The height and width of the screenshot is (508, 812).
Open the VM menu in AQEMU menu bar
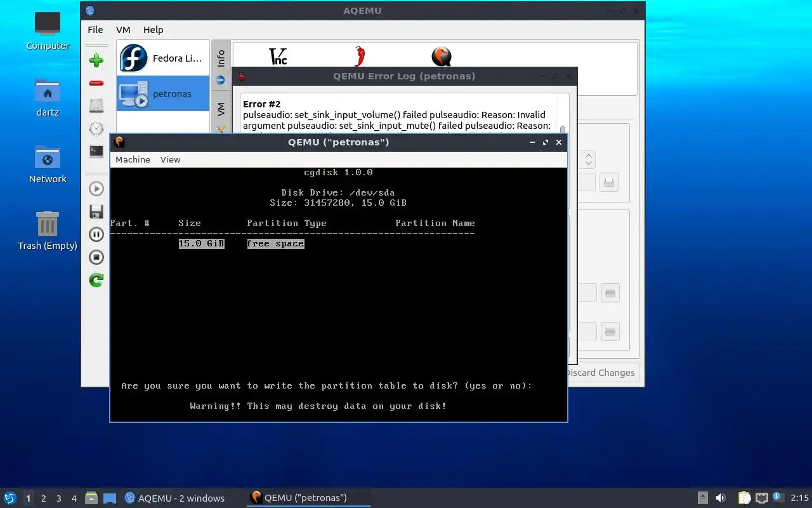click(x=123, y=29)
